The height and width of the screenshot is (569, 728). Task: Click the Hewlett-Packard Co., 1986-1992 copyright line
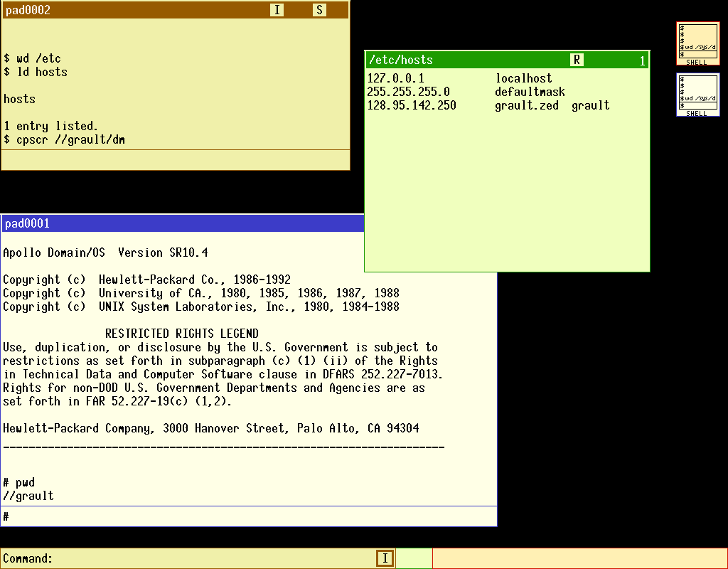click(146, 280)
